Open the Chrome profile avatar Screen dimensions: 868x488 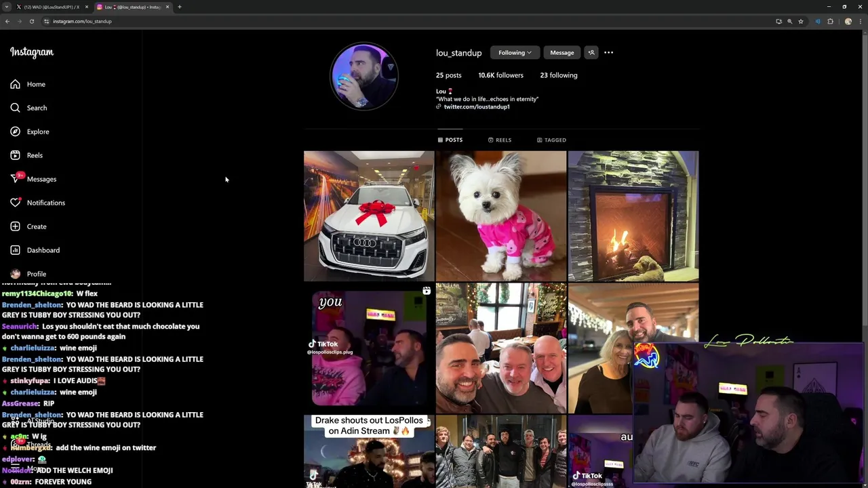coord(848,21)
